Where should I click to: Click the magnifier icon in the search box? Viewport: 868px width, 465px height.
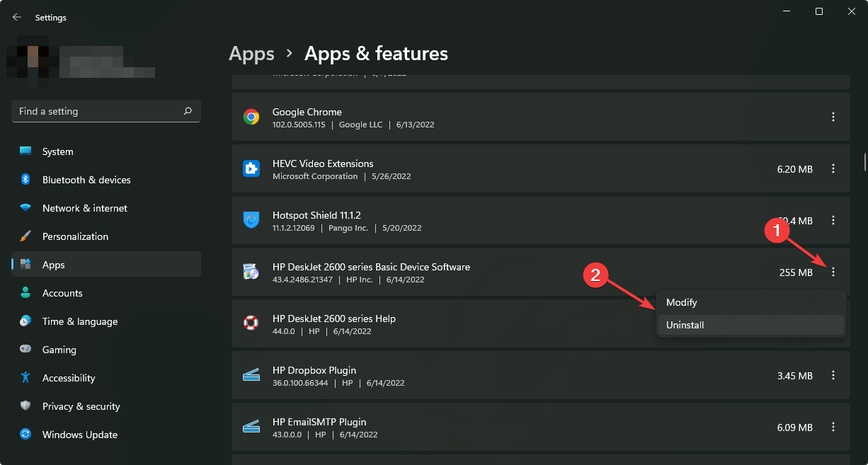click(x=188, y=111)
